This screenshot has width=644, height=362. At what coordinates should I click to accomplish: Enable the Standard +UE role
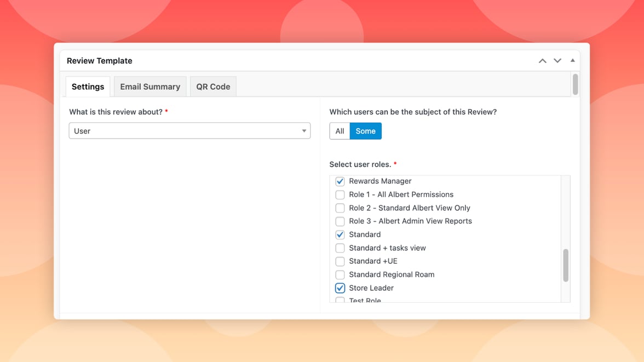click(x=340, y=261)
